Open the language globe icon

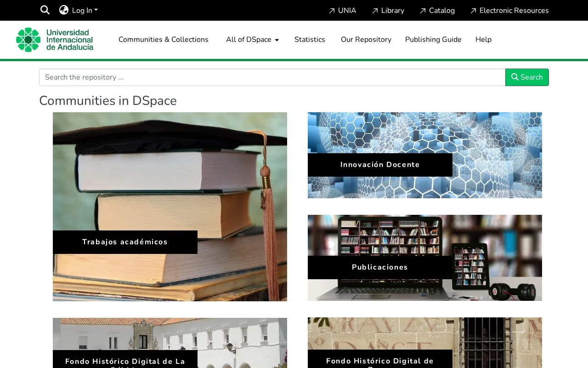pos(64,10)
